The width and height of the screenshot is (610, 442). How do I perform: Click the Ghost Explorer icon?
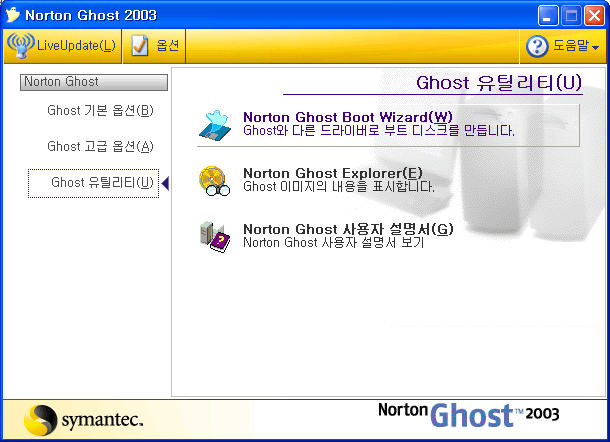tap(215, 180)
